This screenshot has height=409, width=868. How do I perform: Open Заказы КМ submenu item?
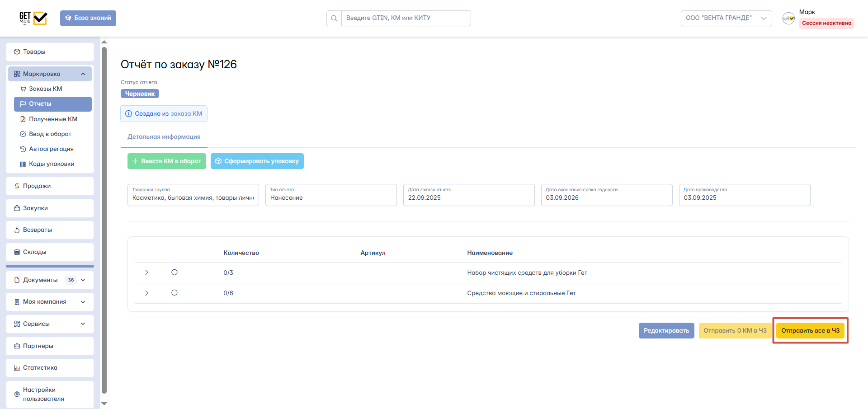tap(53, 89)
